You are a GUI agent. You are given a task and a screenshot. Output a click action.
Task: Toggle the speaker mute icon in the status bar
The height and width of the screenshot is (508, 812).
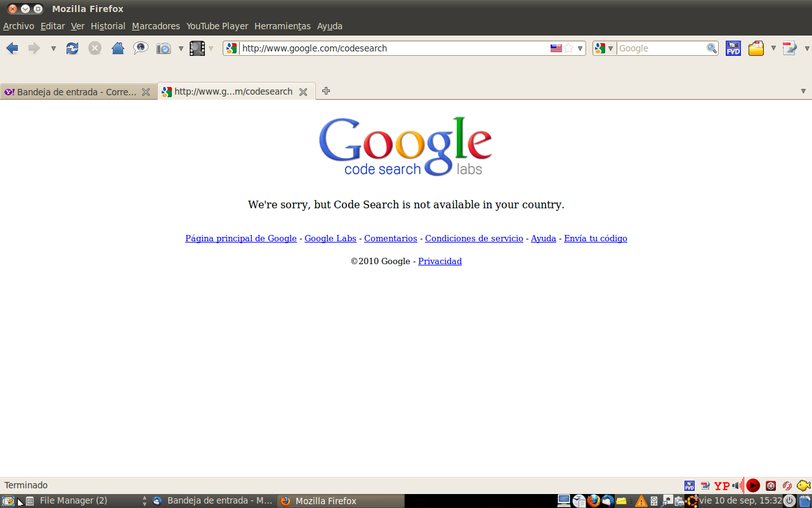coord(737,486)
